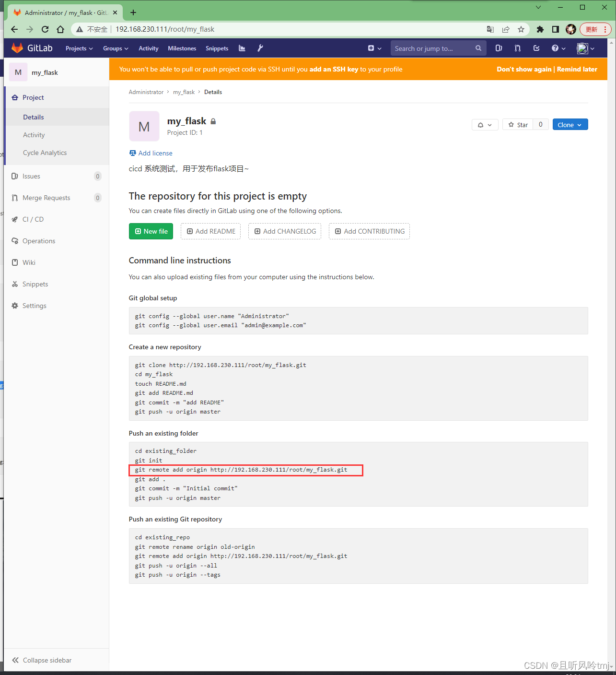Bookmark the page with the star icon
The height and width of the screenshot is (675, 616).
(521, 29)
